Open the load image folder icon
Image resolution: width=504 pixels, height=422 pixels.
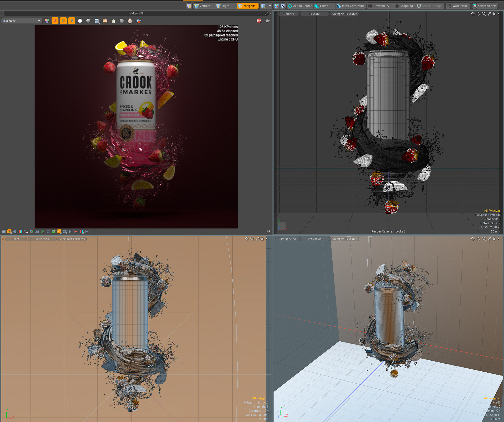point(105,21)
